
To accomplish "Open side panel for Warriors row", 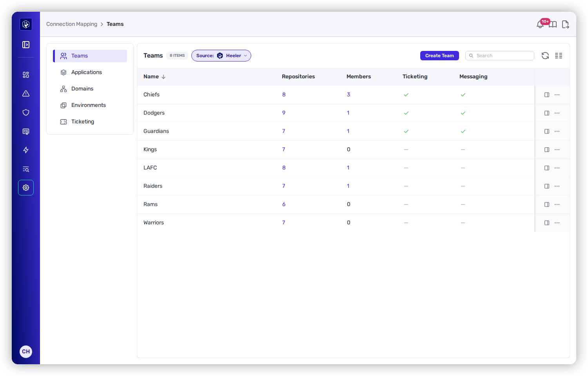I will [x=547, y=223].
